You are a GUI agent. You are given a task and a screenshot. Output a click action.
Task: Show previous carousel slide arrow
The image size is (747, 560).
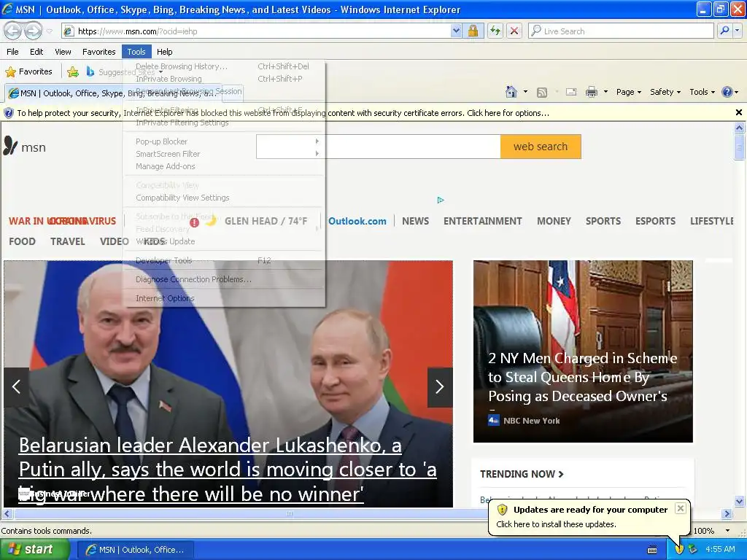(x=16, y=386)
